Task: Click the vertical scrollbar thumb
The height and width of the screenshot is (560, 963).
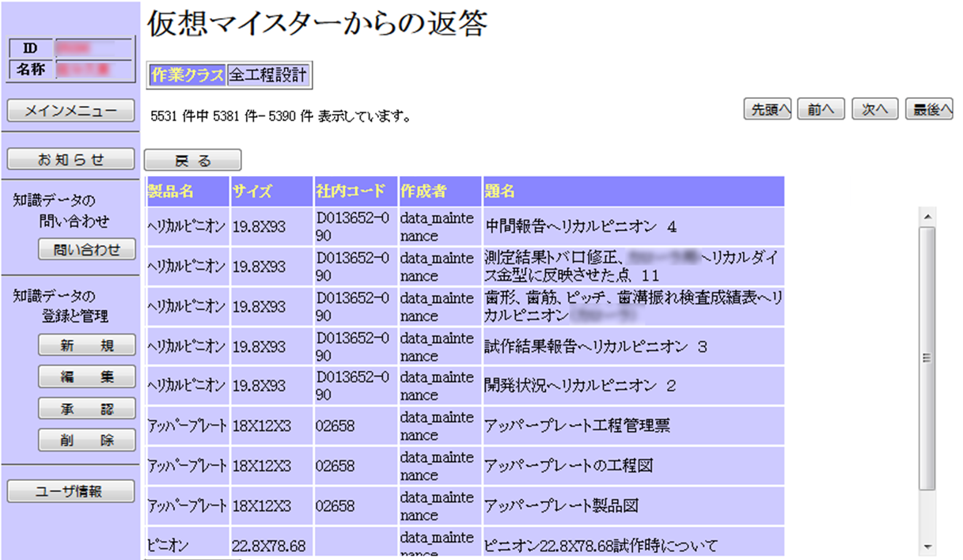Action: tap(927, 356)
